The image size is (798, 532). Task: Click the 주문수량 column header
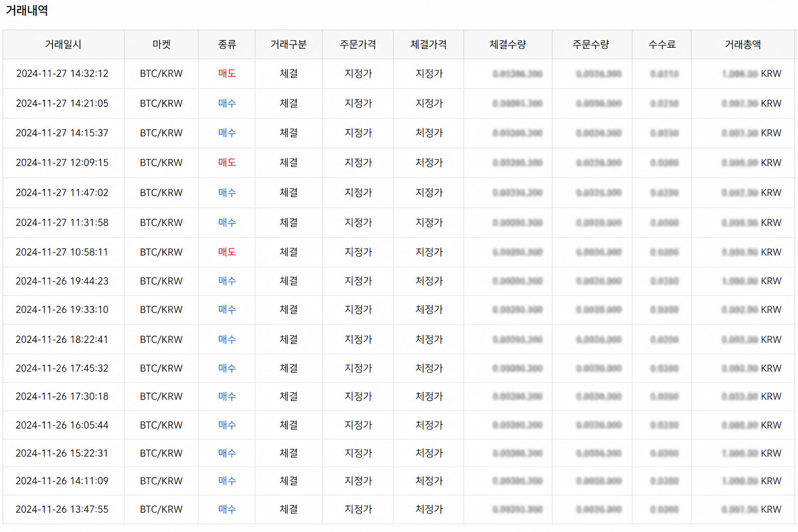591,45
